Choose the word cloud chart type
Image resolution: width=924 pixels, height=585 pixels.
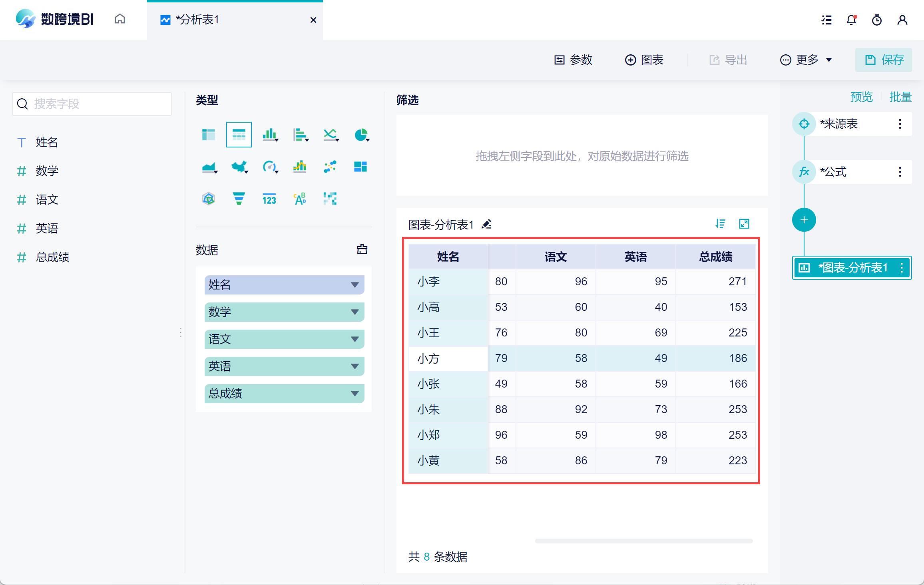[300, 198]
